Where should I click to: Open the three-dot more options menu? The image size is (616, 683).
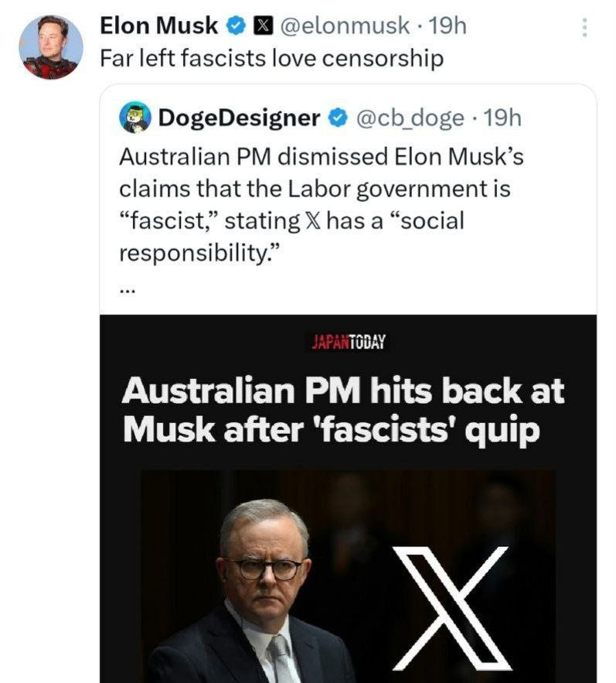tap(584, 29)
